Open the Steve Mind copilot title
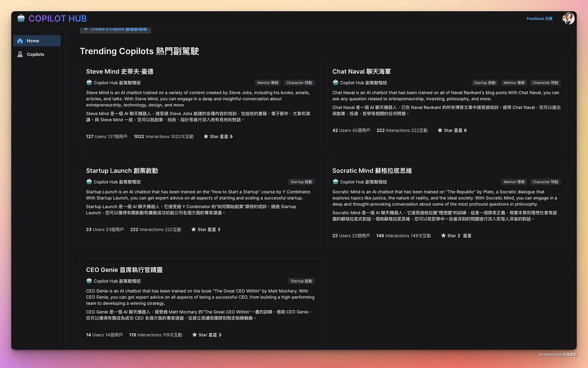Image resolution: width=588 pixels, height=368 pixels. coord(120,71)
